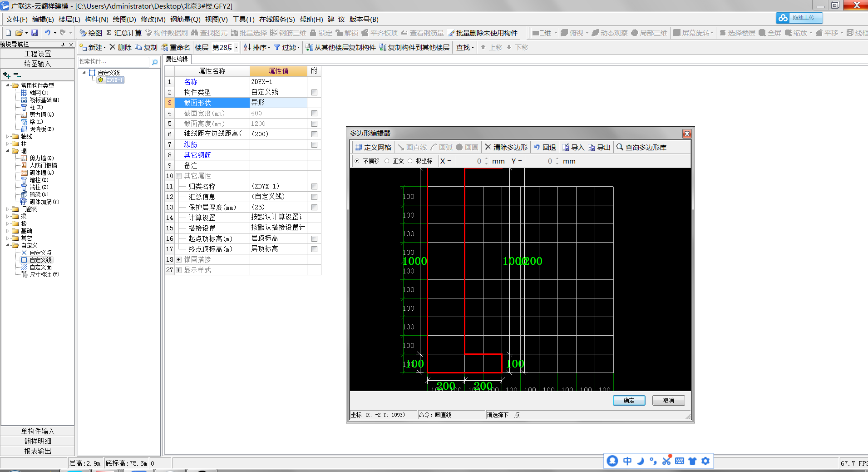Click 导出 export polygon button
868x472 pixels.
tap(599, 147)
